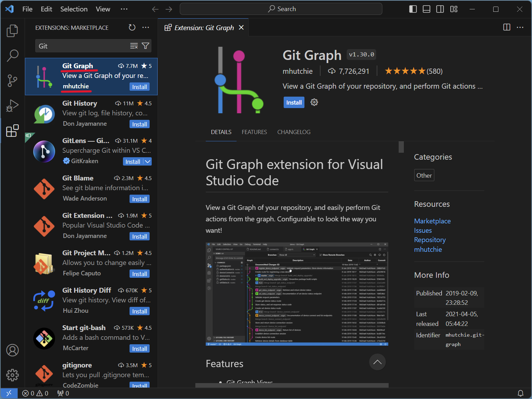
Task: Open the Search view in activity bar
Action: coord(12,55)
